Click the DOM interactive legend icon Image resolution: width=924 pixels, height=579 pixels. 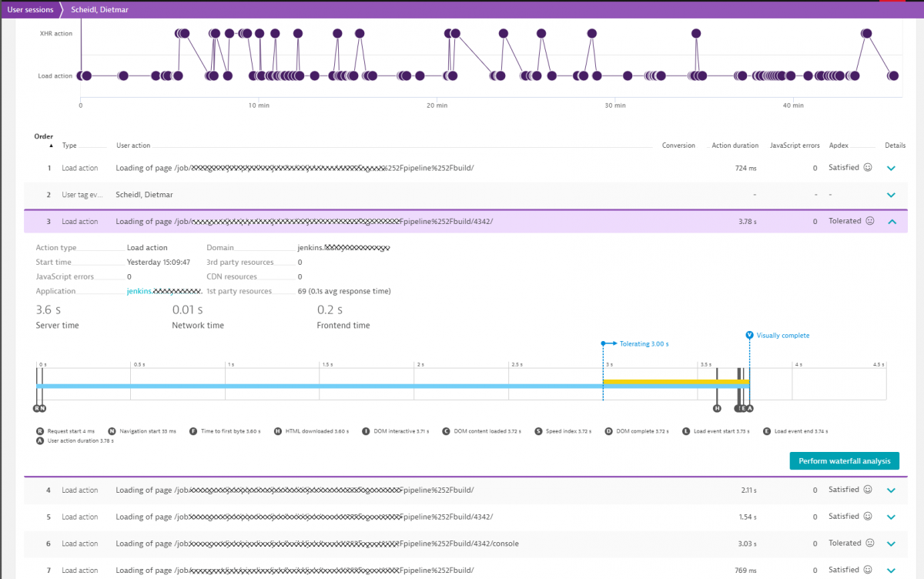click(x=367, y=431)
